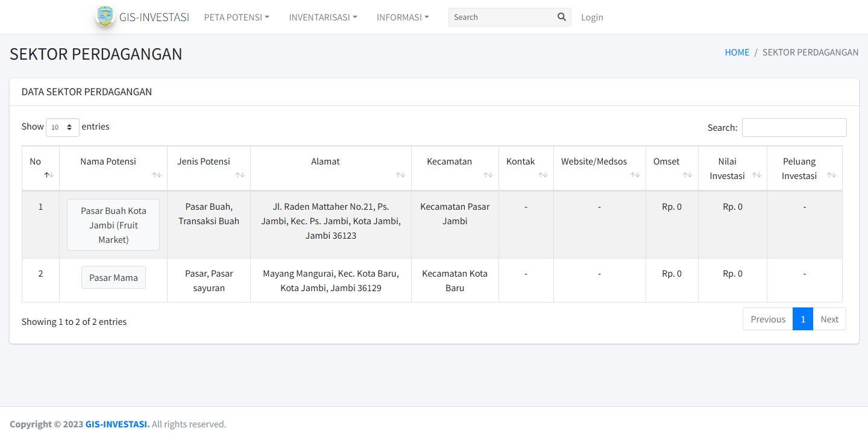Open the Pasar Mama entry button
The width and height of the screenshot is (868, 440).
click(x=113, y=277)
